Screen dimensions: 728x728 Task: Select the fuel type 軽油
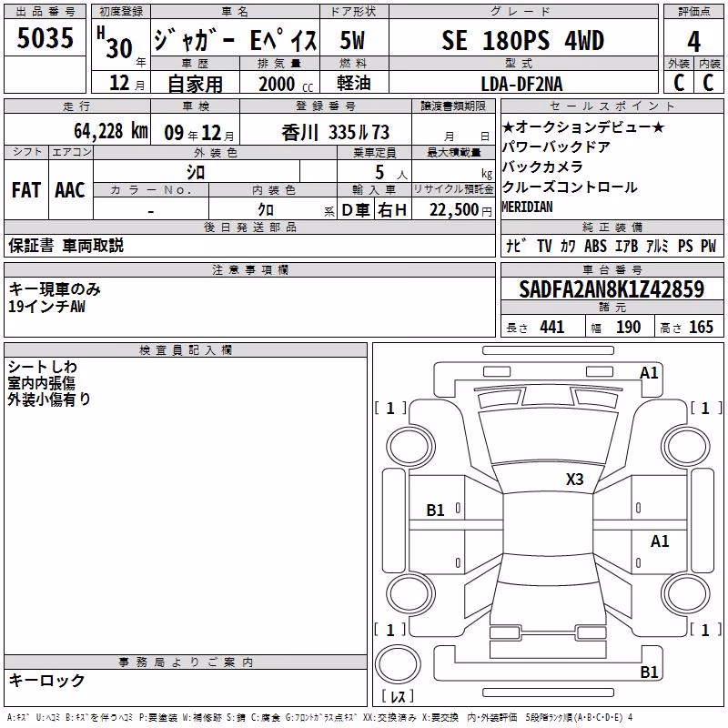click(x=353, y=83)
